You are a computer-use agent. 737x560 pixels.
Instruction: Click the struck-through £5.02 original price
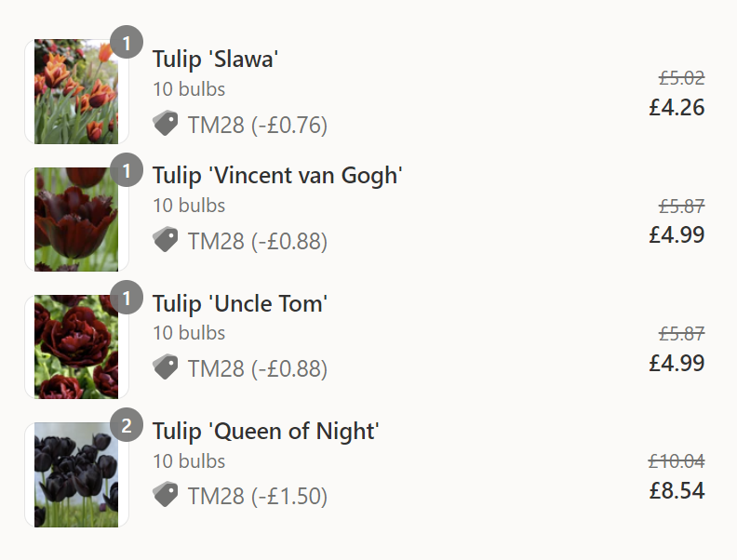681,78
